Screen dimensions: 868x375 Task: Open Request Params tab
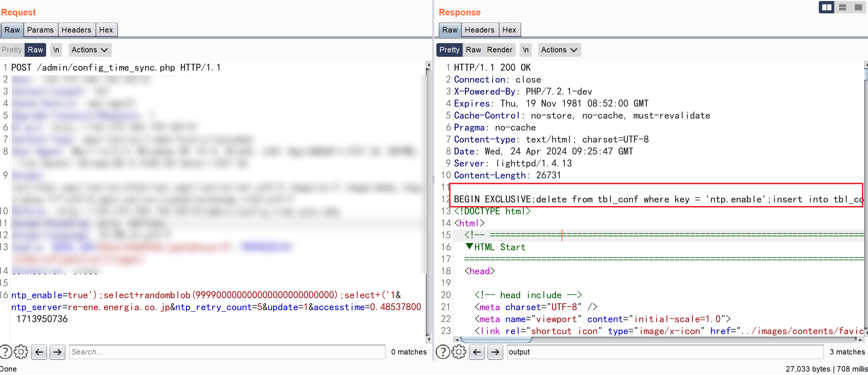tap(40, 30)
